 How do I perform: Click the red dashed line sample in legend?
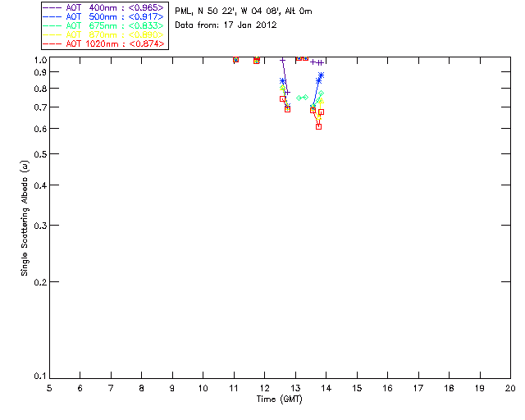coord(52,43)
